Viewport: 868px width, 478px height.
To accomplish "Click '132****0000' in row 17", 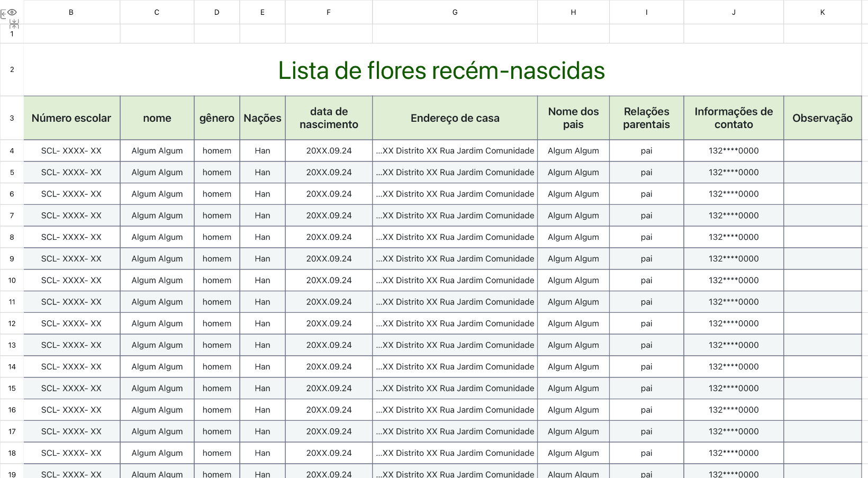I will point(734,431).
